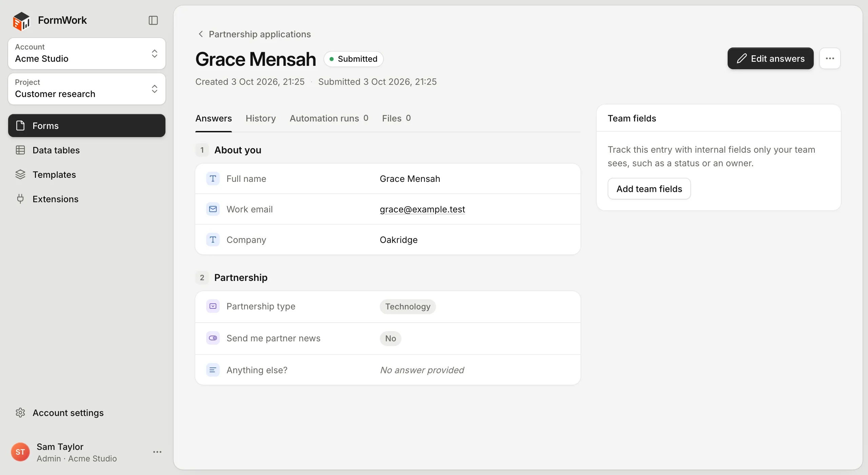Image resolution: width=868 pixels, height=475 pixels.
Task: Click the Technology partnership type tag
Action: coord(408,306)
